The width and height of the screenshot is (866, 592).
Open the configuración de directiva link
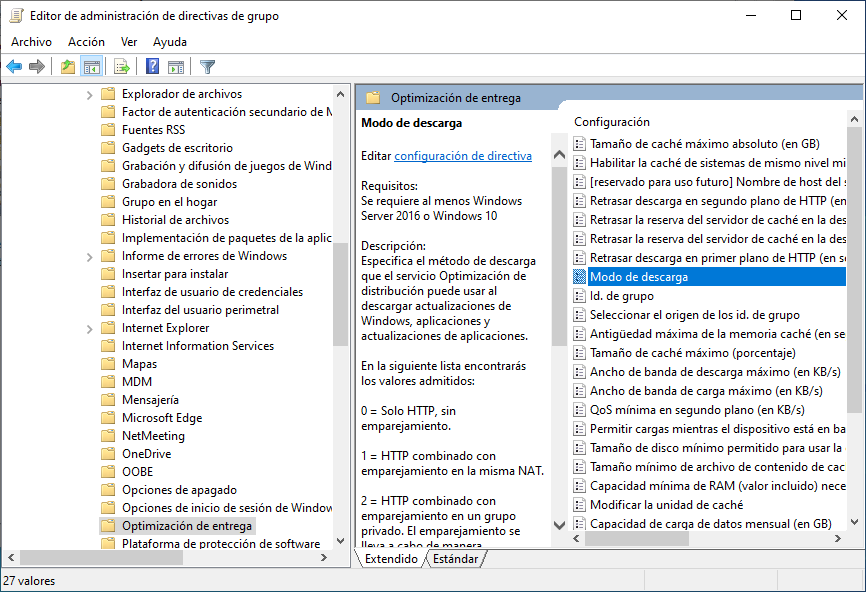click(x=463, y=156)
